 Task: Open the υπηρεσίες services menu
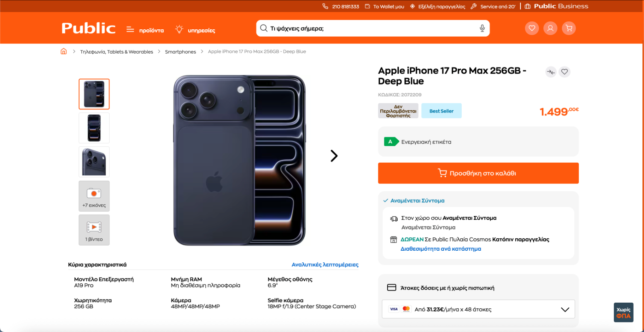pos(195,30)
